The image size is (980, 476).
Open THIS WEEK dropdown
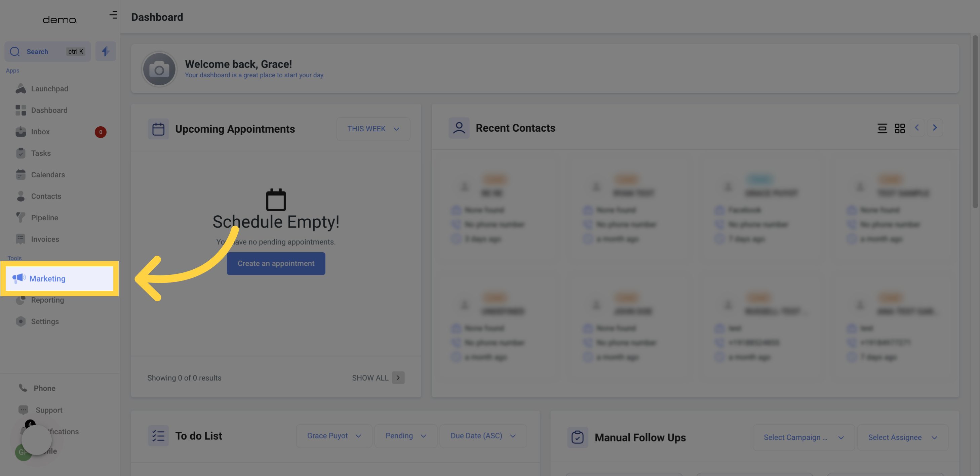(x=373, y=129)
